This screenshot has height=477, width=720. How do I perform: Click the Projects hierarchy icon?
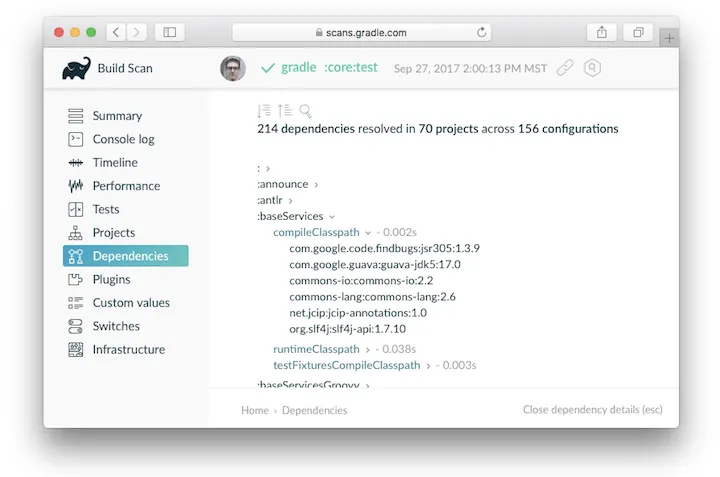[x=76, y=233]
